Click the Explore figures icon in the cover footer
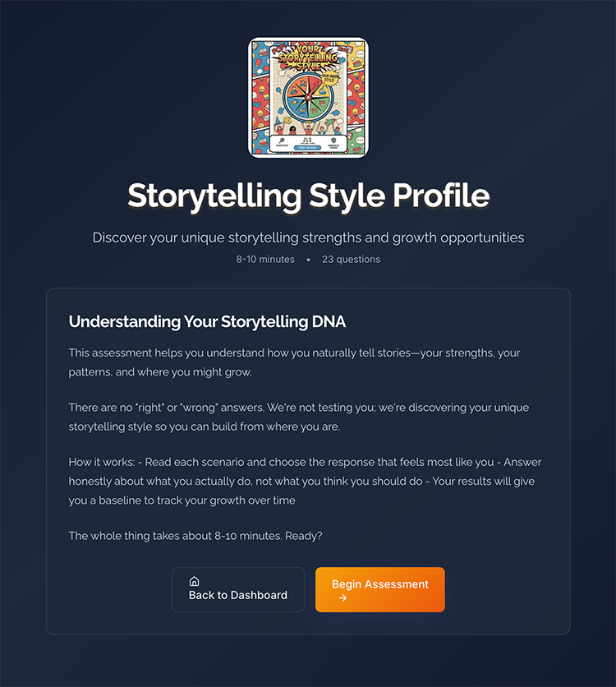The height and width of the screenshot is (687, 616). [x=307, y=139]
